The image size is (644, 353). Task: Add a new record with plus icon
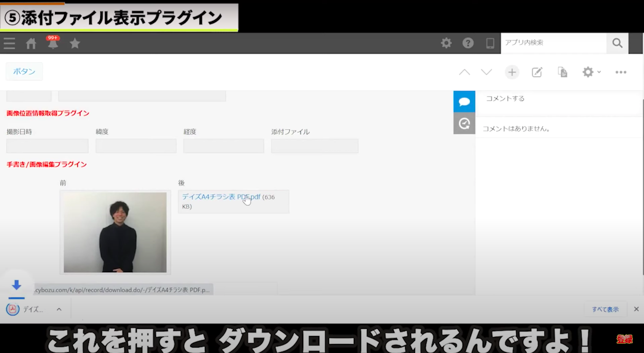(512, 72)
